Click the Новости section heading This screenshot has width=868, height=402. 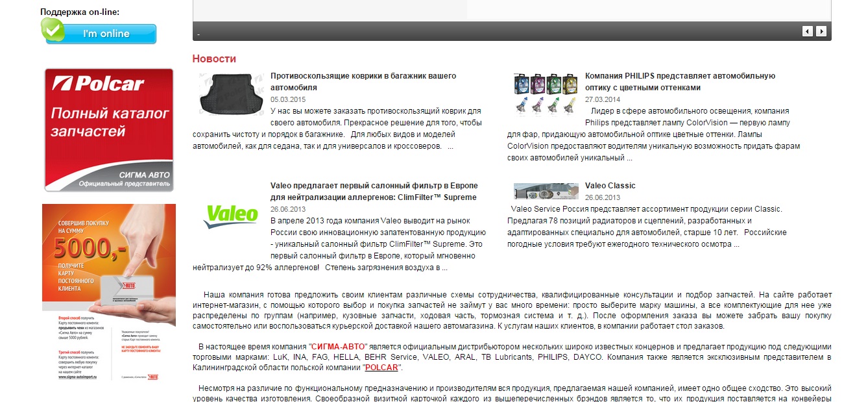[x=214, y=59]
